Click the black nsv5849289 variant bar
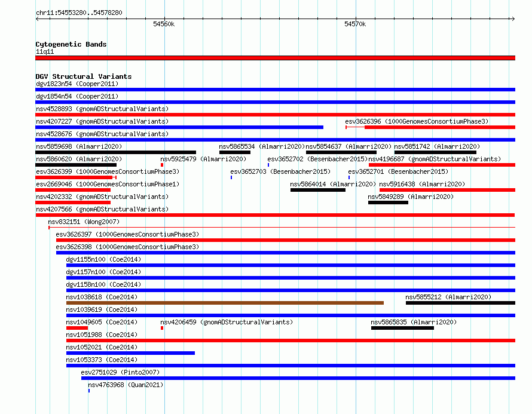The width and height of the screenshot is (532, 414). (x=388, y=203)
